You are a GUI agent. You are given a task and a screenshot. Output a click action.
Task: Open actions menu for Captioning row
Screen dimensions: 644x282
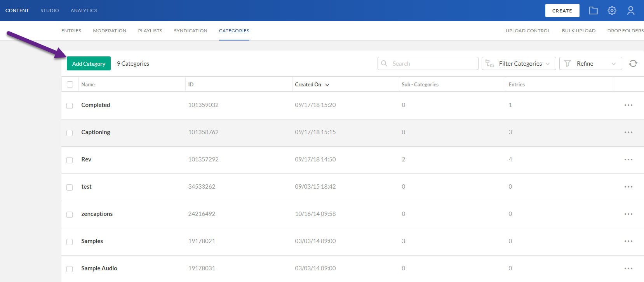(x=628, y=132)
